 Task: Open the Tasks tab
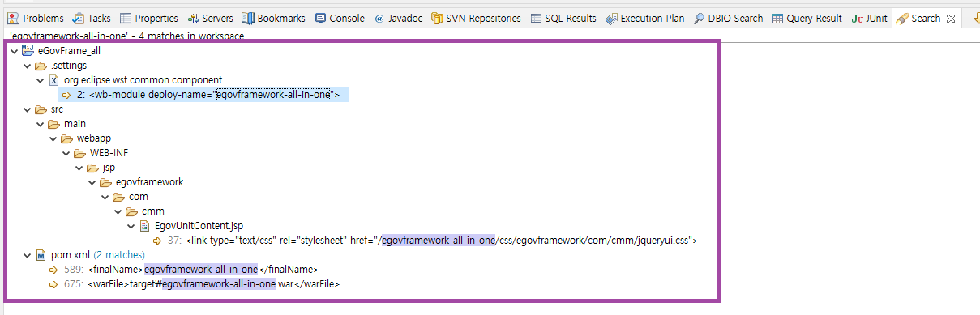[92, 18]
